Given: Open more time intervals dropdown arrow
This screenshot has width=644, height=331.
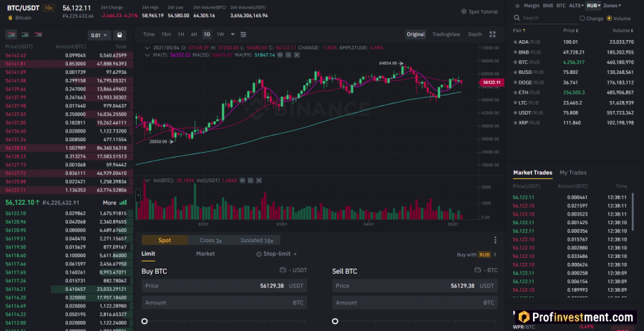Looking at the screenshot, I should [233, 34].
